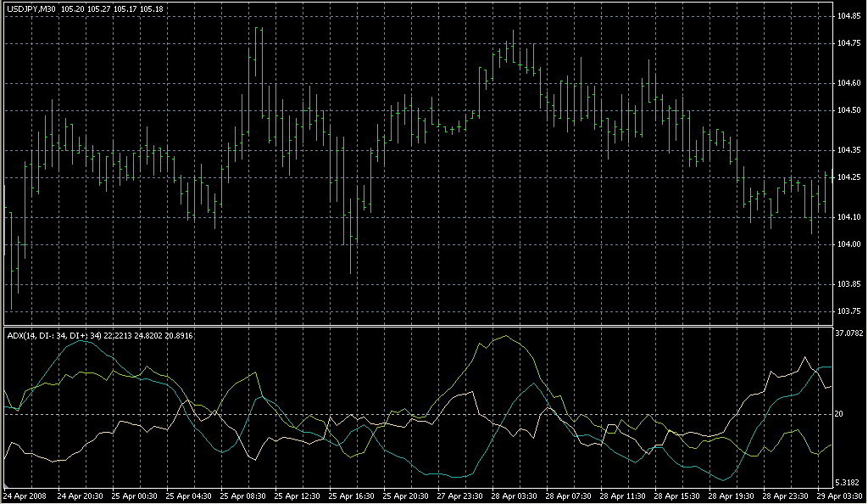Image resolution: width=868 pixels, height=504 pixels.
Task: Click the 104.25 price axis label
Action: coord(849,177)
